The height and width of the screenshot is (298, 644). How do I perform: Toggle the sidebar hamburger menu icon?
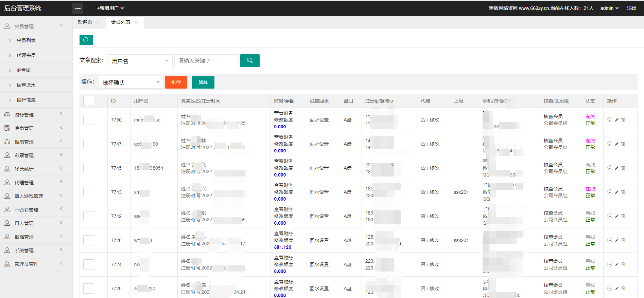[x=78, y=8]
